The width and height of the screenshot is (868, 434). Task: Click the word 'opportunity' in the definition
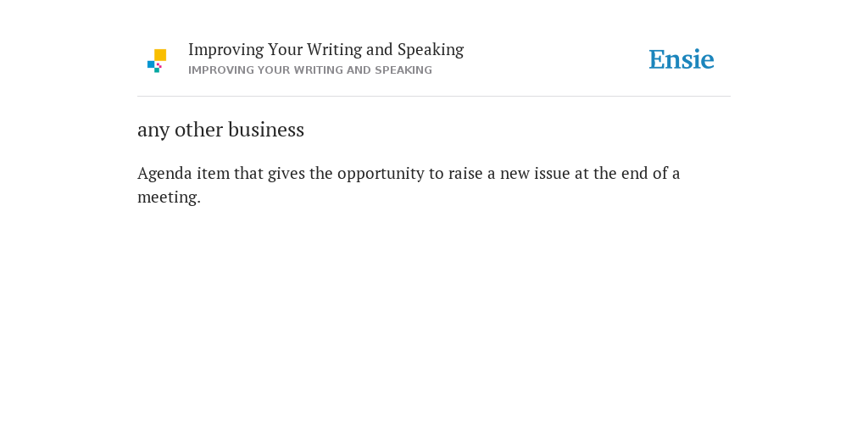coord(381,174)
